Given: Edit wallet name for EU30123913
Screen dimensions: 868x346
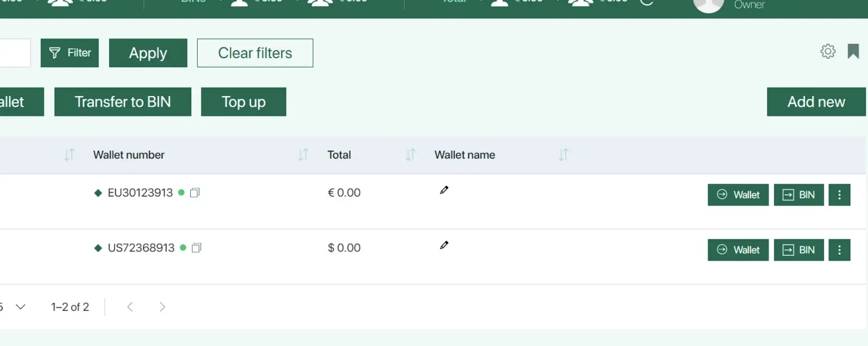Looking at the screenshot, I should (444, 190).
